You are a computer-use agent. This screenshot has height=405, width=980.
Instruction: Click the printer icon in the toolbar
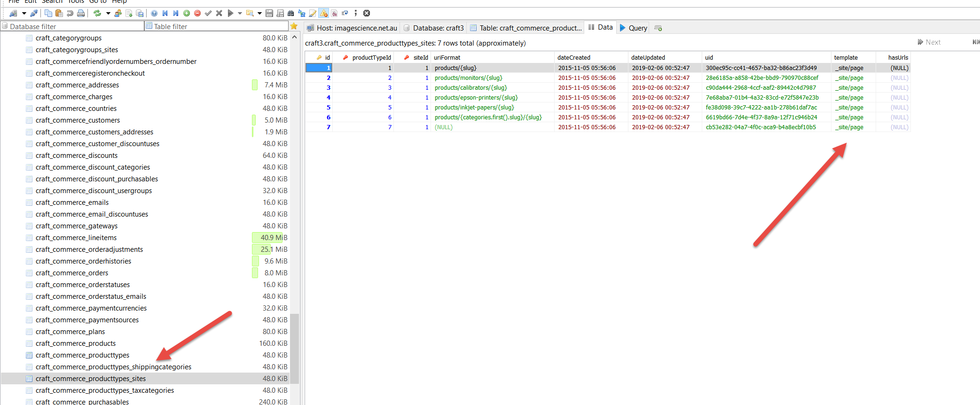click(x=81, y=13)
